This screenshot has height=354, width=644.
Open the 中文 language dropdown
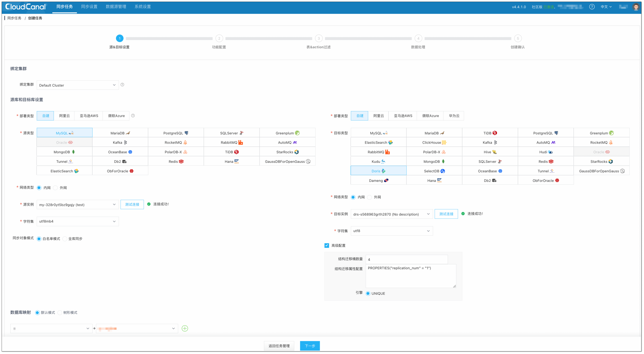point(606,7)
